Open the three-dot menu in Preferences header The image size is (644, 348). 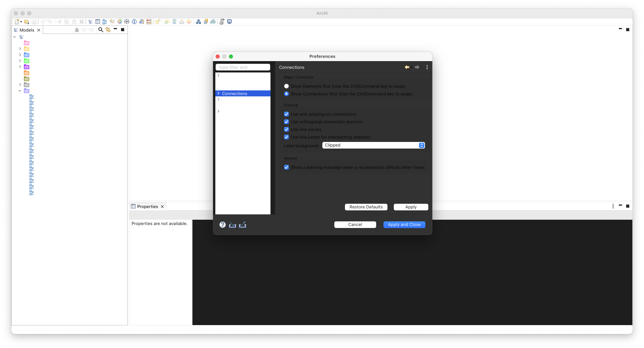(x=427, y=67)
